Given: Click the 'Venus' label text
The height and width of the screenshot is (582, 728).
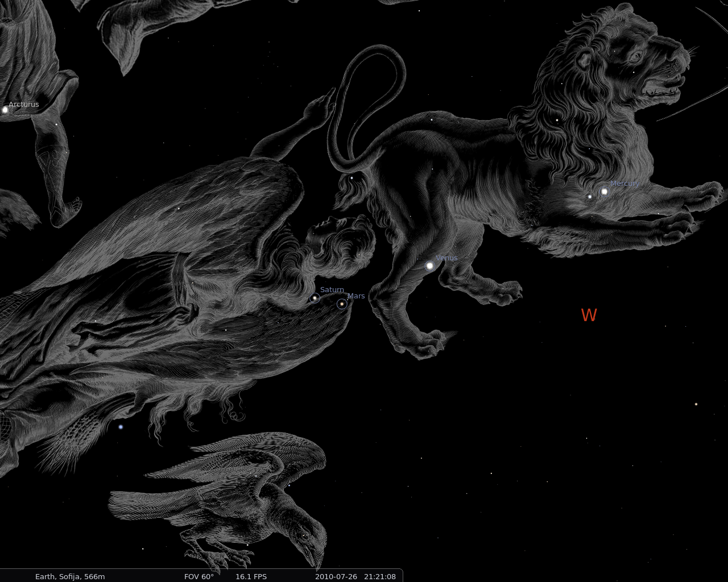Looking at the screenshot, I should click(447, 258).
